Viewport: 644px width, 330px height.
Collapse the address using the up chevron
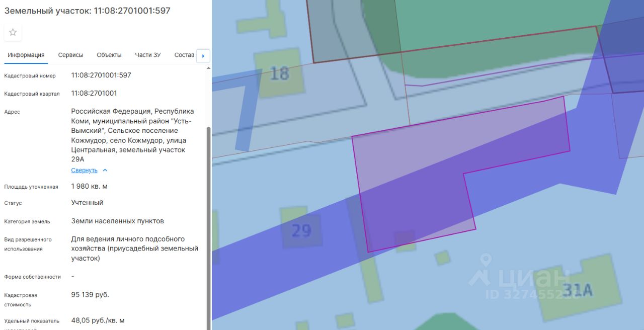[x=105, y=171]
